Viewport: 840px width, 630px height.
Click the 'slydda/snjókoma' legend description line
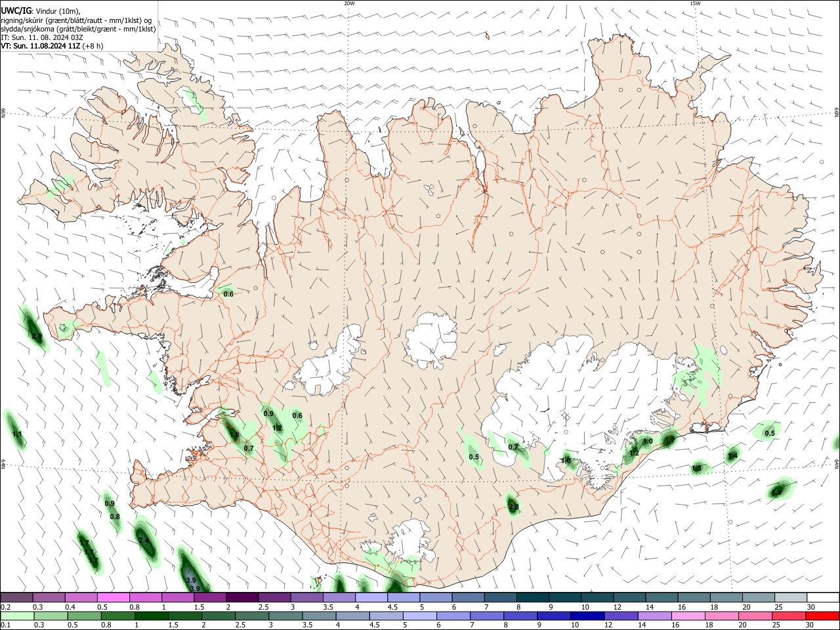coord(78,29)
